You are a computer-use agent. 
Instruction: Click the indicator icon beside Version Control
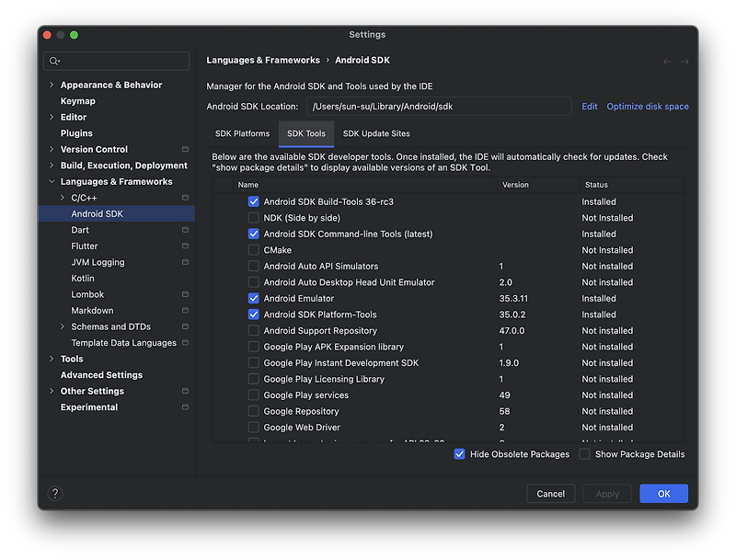[184, 149]
